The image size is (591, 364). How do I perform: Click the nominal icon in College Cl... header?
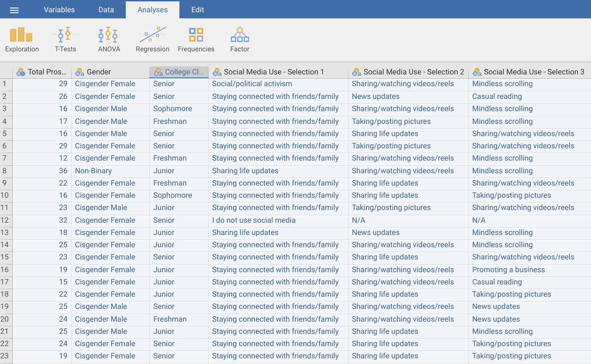pyautogui.click(x=158, y=72)
